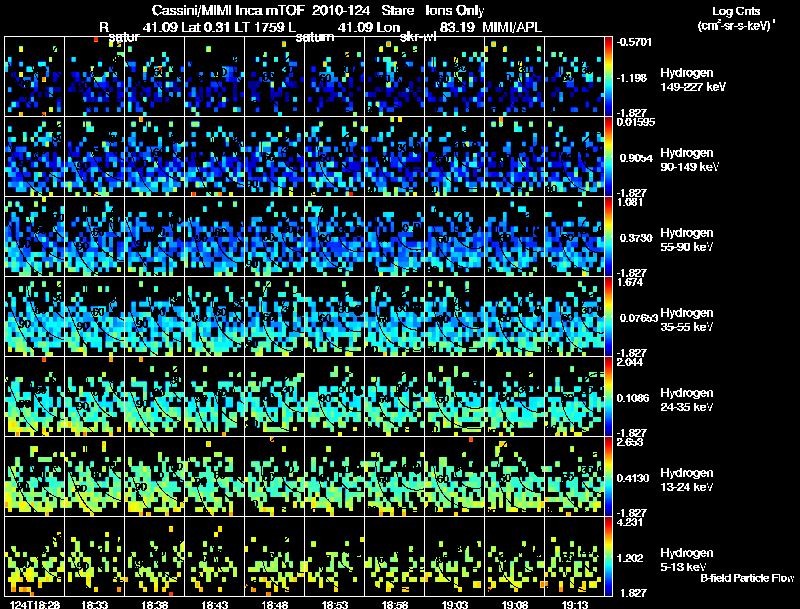The width and height of the screenshot is (800, 609).
Task: Click the 'MIMI/APL' text in header
Action: [x=512, y=27]
